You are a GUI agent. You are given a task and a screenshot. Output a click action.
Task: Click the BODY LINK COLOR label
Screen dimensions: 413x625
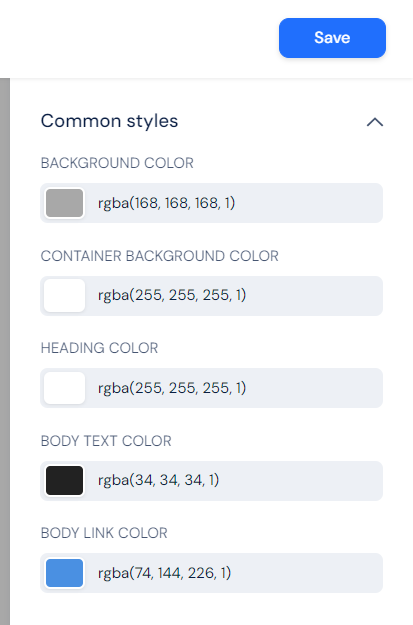pyautogui.click(x=104, y=533)
